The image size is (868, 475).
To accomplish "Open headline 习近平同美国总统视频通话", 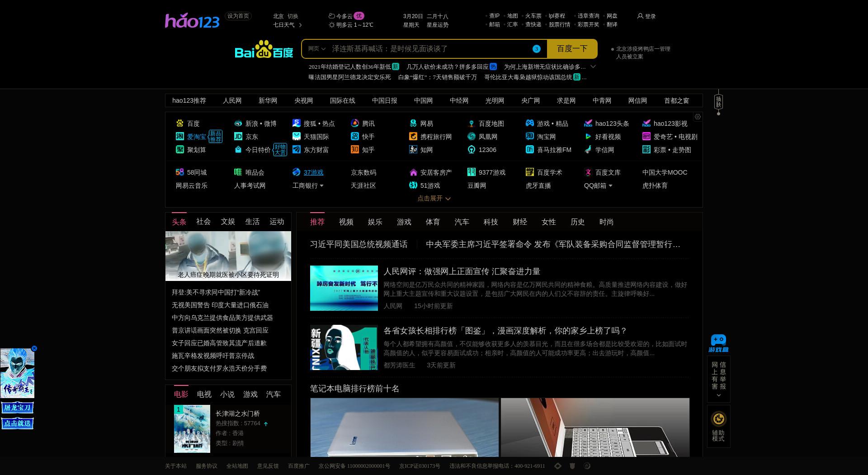I will pyautogui.click(x=359, y=244).
